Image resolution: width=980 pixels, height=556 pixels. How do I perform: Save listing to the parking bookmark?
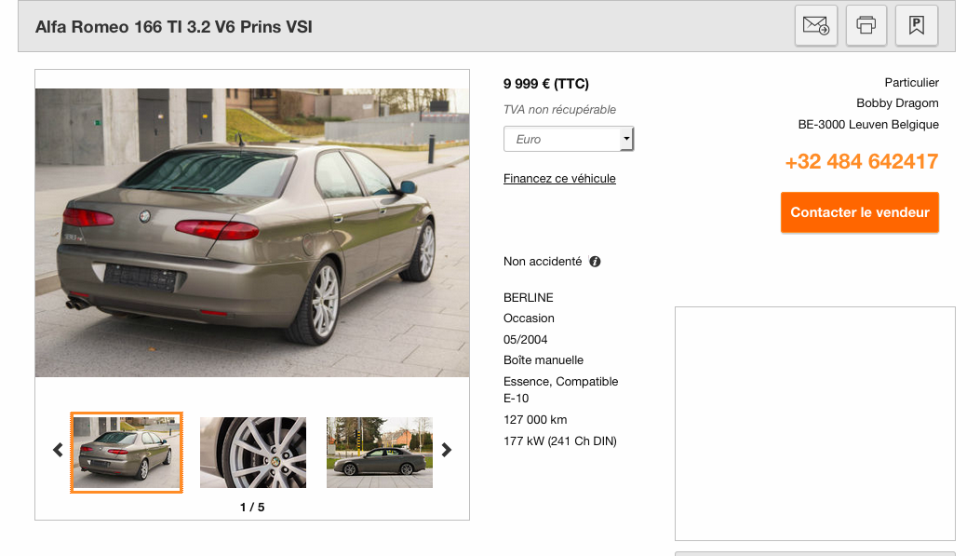coord(917,26)
